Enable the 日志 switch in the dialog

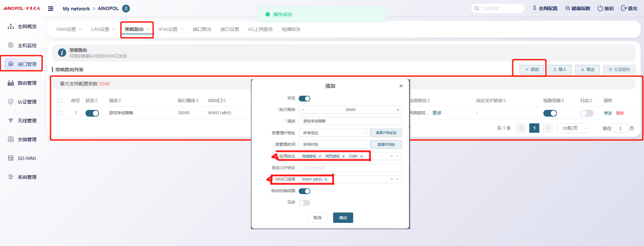pos(305,203)
